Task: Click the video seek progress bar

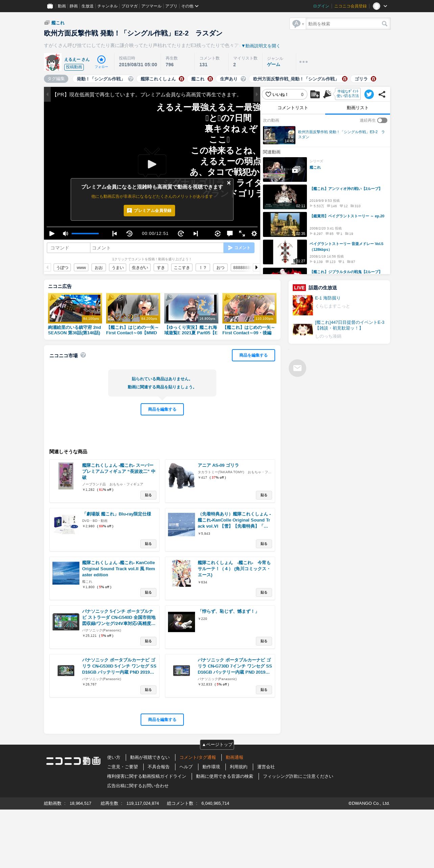Action: point(152,226)
